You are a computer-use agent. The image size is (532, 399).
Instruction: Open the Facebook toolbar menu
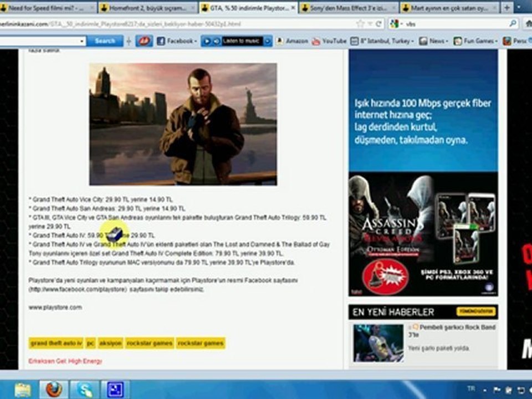pos(177,41)
